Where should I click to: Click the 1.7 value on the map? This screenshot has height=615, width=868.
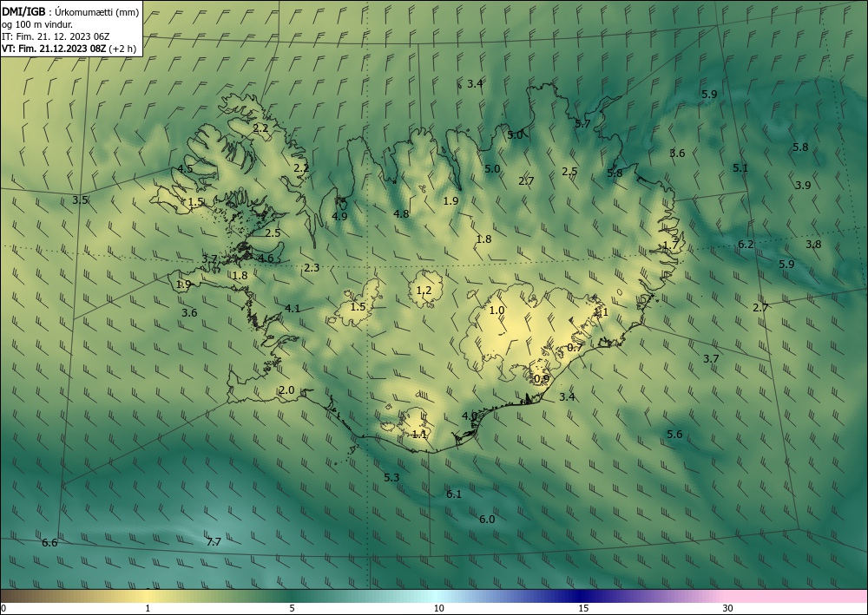670,245
